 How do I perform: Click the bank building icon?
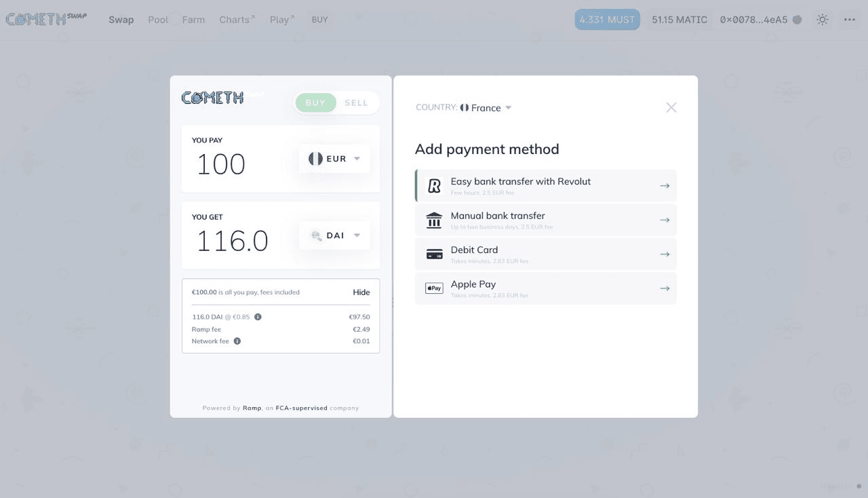(x=434, y=220)
